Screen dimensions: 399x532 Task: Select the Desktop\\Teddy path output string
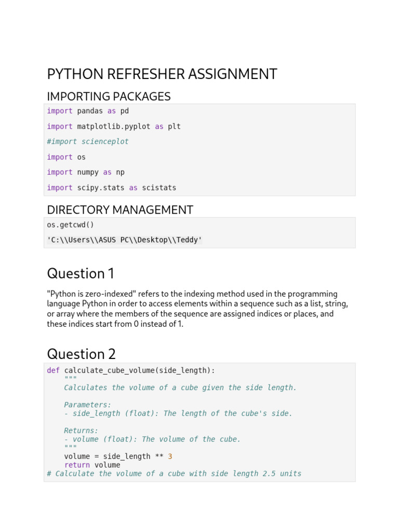click(x=125, y=240)
